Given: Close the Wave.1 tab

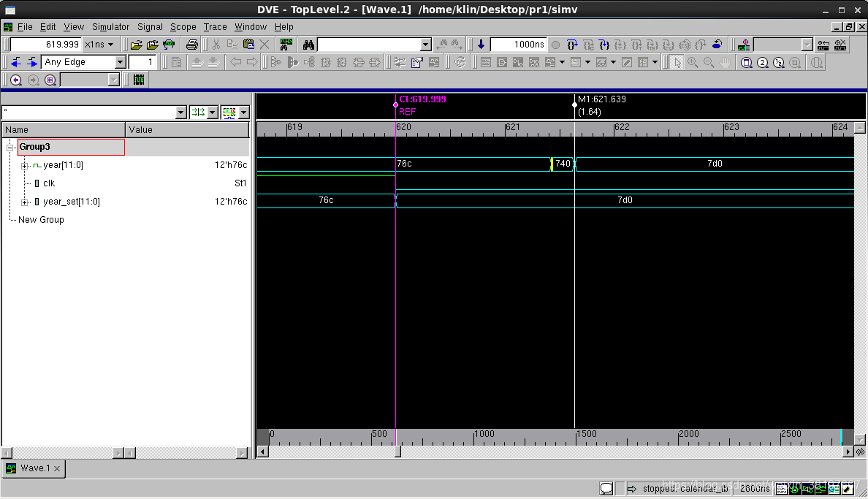Looking at the screenshot, I should [57, 468].
